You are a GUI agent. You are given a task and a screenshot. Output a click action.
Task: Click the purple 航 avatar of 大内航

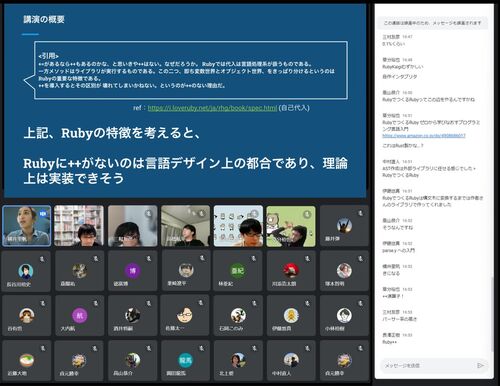point(79,315)
